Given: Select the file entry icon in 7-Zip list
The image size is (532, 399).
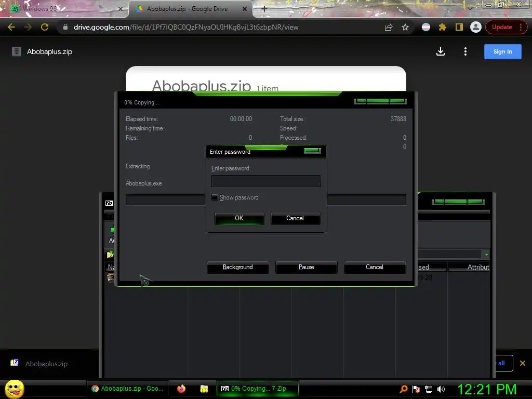Looking at the screenshot, I should [x=111, y=277].
